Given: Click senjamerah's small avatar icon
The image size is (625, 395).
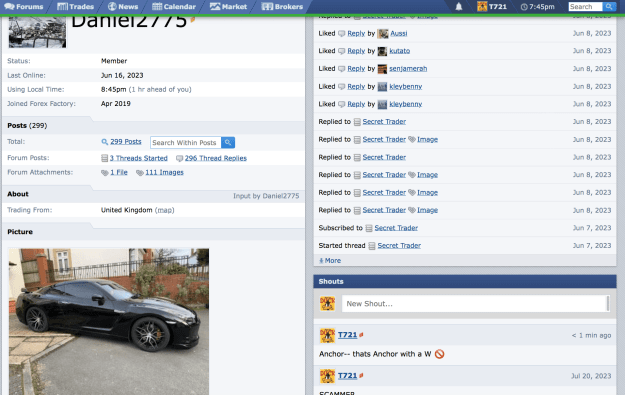Looking at the screenshot, I should tap(382, 69).
